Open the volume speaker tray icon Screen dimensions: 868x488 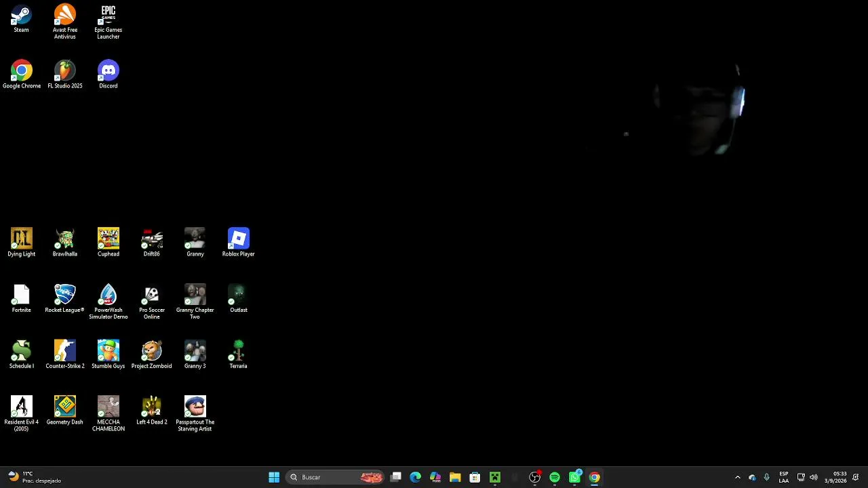pyautogui.click(x=814, y=477)
